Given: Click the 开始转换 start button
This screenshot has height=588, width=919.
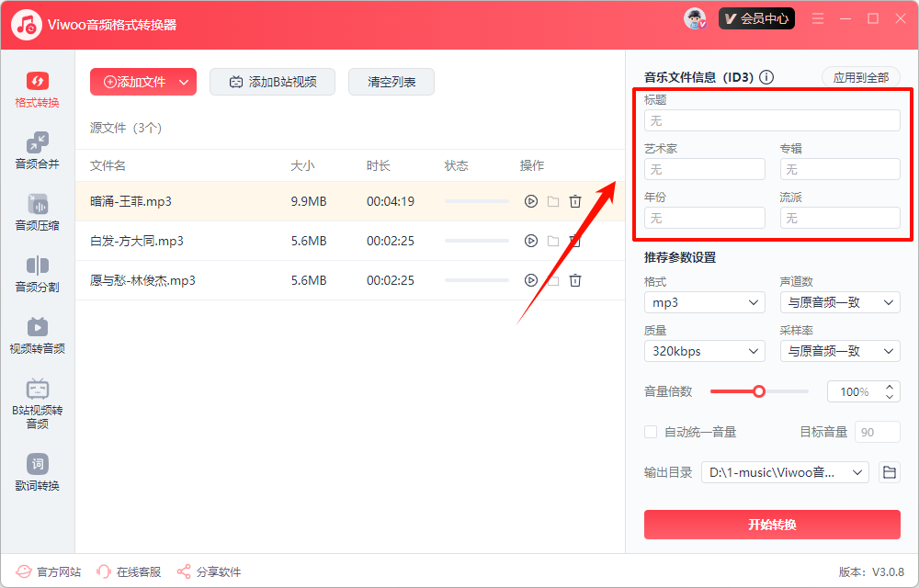Looking at the screenshot, I should click(x=772, y=525).
